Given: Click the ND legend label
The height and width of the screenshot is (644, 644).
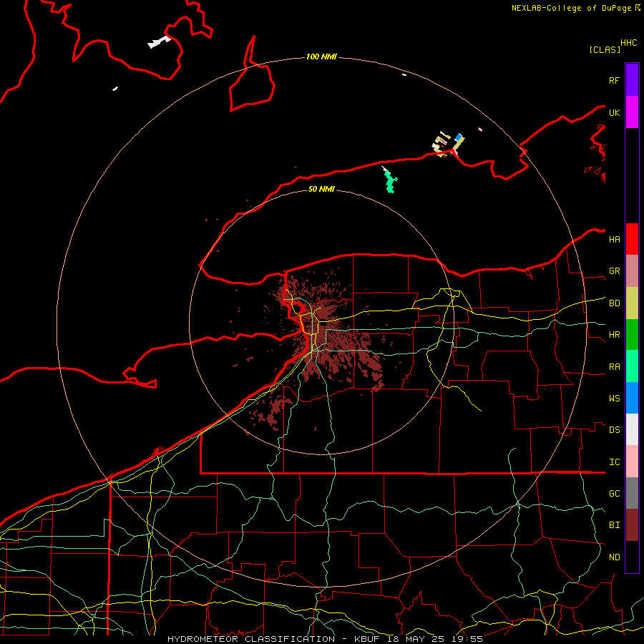Looking at the screenshot, I should click(614, 557).
